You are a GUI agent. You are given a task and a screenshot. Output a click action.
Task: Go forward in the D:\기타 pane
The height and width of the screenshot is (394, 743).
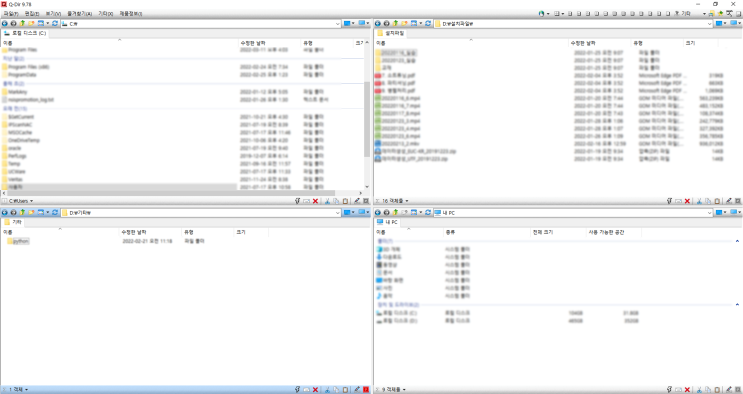[x=13, y=212]
